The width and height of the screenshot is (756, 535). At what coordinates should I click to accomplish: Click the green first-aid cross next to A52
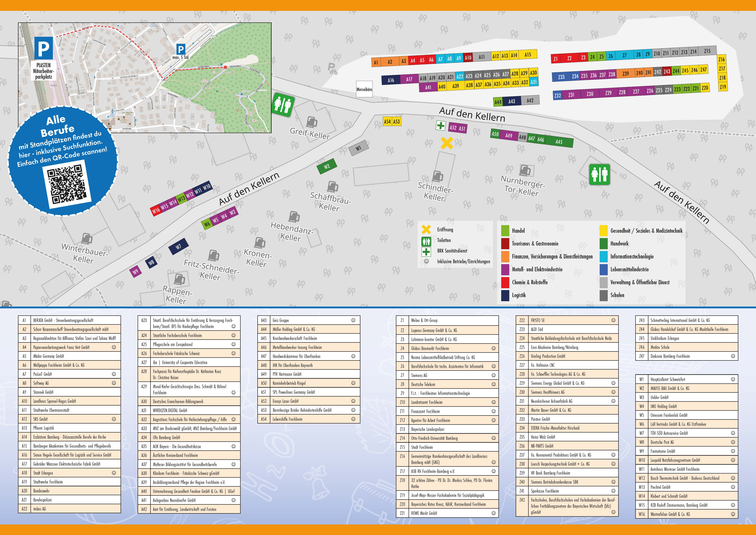click(441, 126)
